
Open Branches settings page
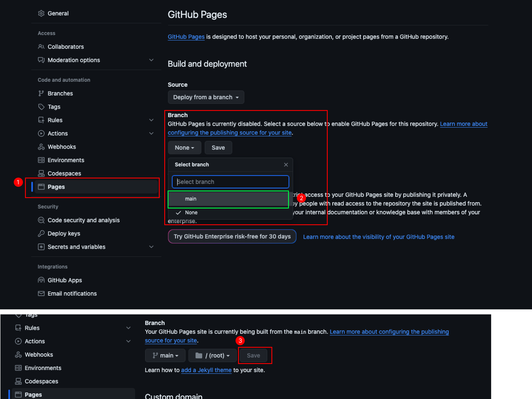coord(60,93)
